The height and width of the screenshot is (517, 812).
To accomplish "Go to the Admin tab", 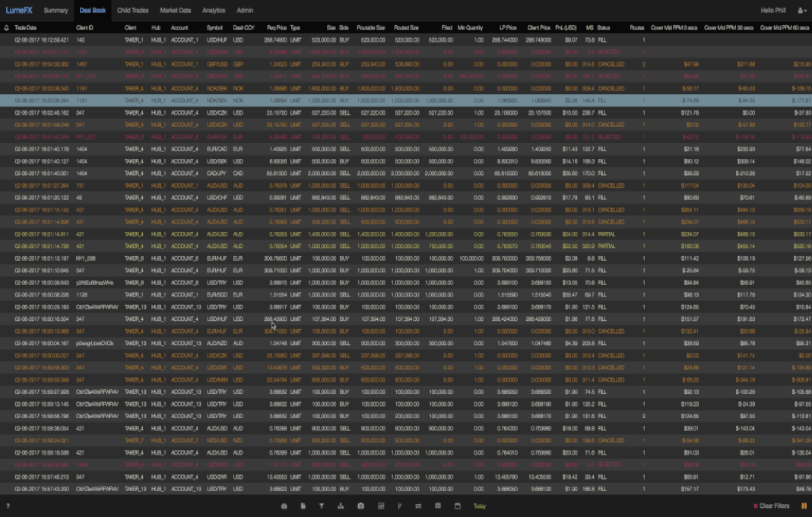I will tap(245, 11).
